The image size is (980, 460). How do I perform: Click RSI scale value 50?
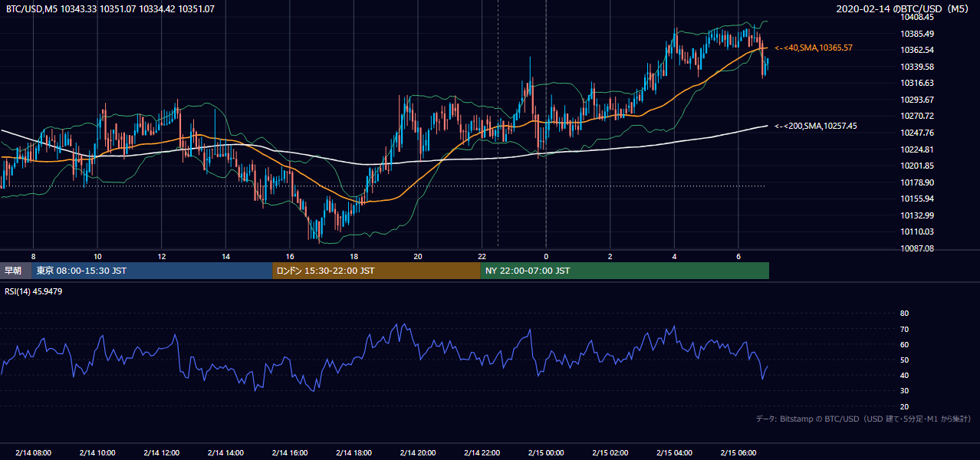click(904, 360)
